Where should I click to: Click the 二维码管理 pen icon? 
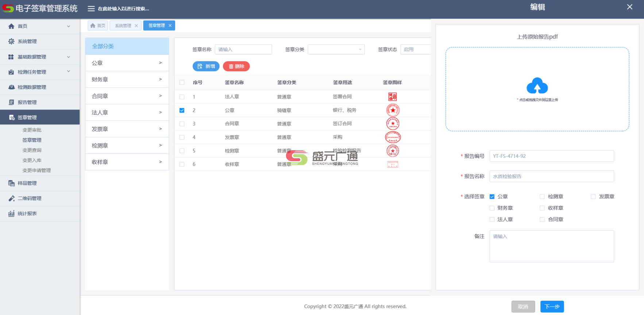click(x=11, y=198)
